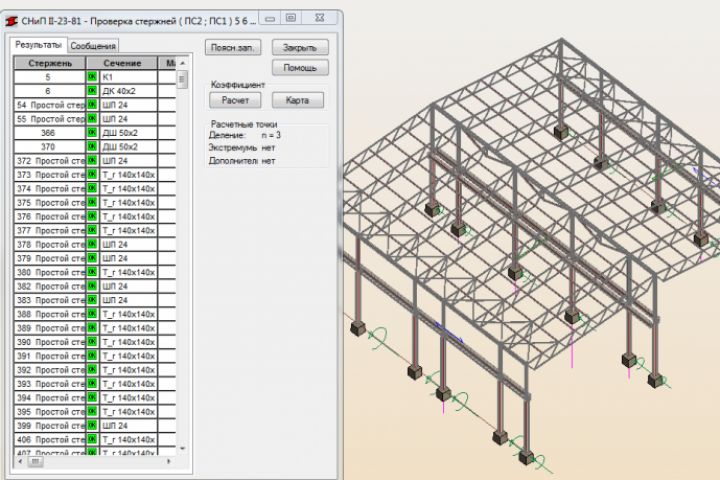Click the Закрыть button
The width and height of the screenshot is (720, 480).
(300, 47)
